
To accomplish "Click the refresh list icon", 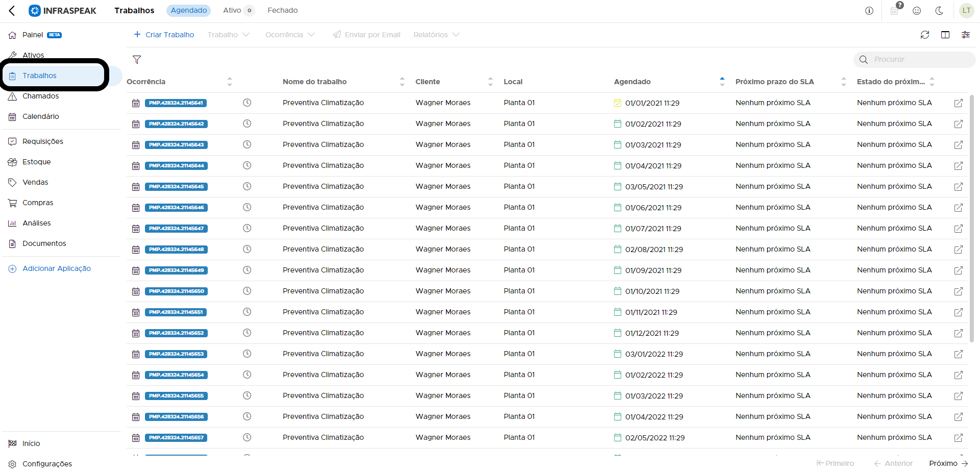I will pyautogui.click(x=925, y=35).
